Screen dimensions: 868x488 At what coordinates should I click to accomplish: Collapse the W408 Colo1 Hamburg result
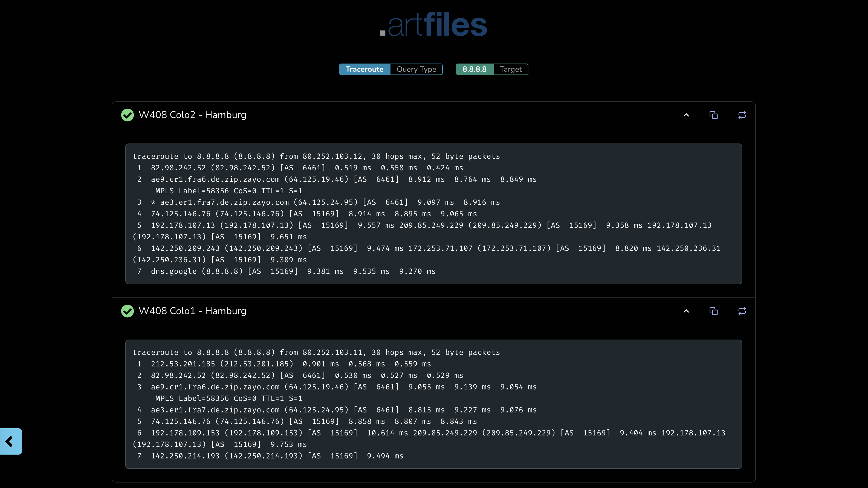coord(686,311)
